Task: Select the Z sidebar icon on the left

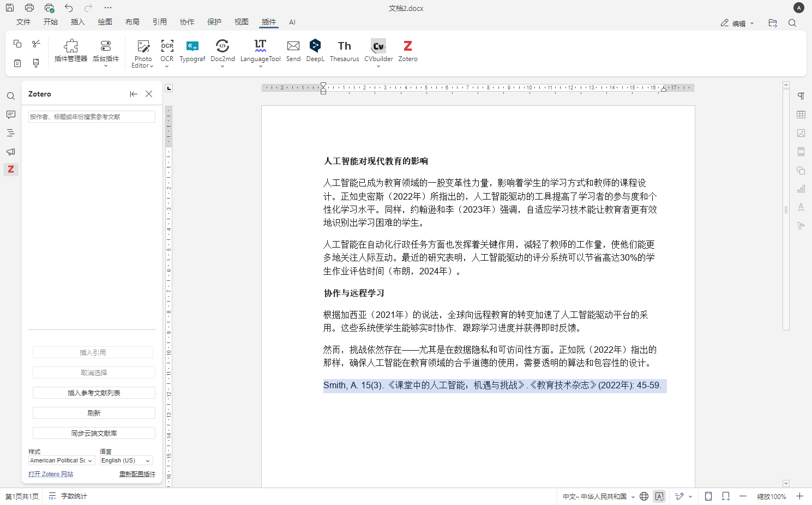Action: [11, 170]
